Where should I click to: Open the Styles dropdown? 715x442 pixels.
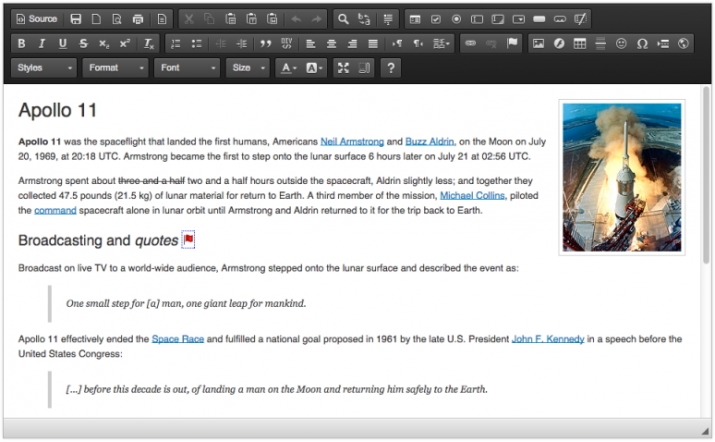click(44, 68)
